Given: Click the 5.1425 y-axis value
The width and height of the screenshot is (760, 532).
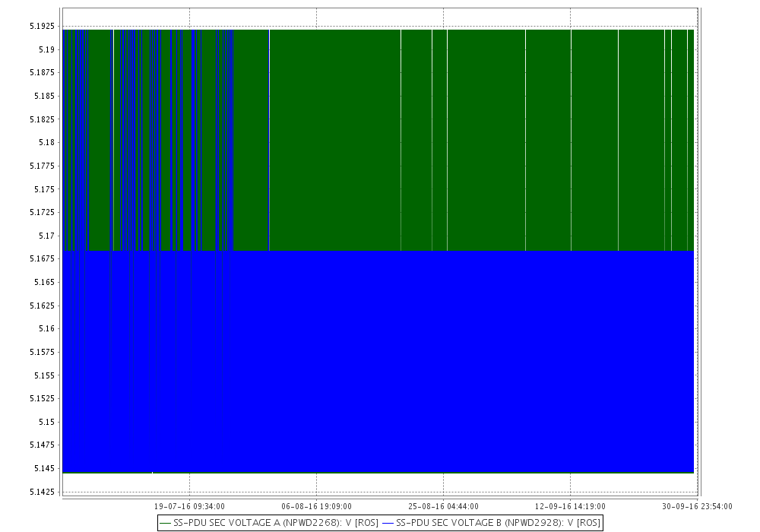Looking at the screenshot, I should coord(42,492).
